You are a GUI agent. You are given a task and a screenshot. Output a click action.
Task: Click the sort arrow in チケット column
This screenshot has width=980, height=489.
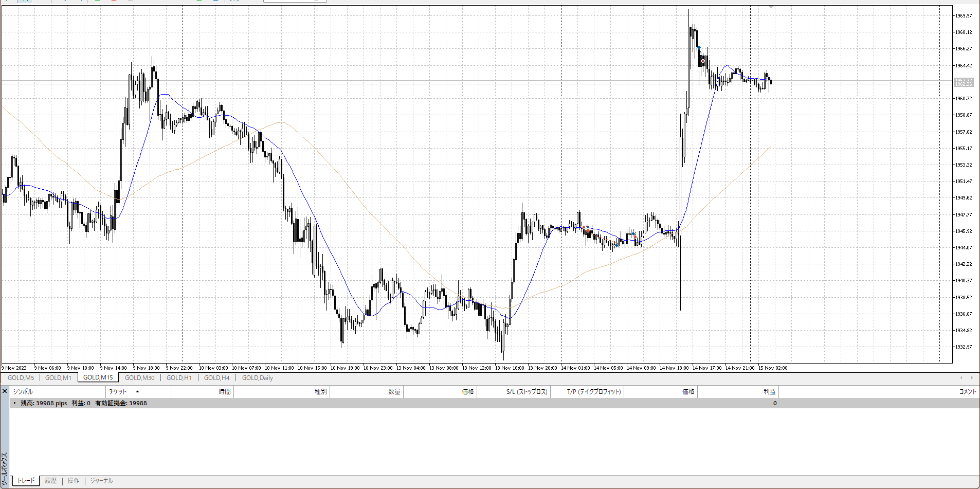pyautogui.click(x=137, y=392)
